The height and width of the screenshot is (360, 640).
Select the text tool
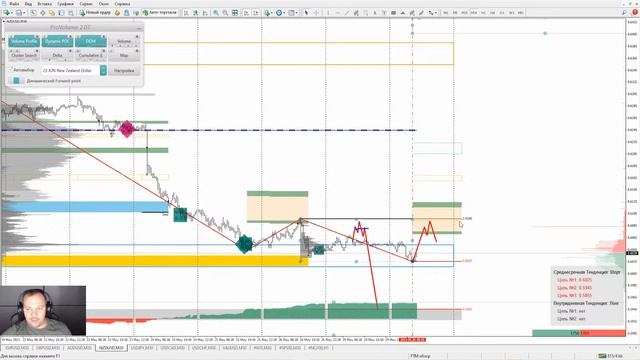(375, 13)
